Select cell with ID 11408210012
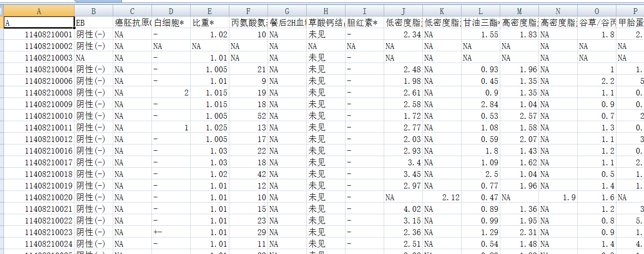The width and height of the screenshot is (644, 254). coord(39,139)
